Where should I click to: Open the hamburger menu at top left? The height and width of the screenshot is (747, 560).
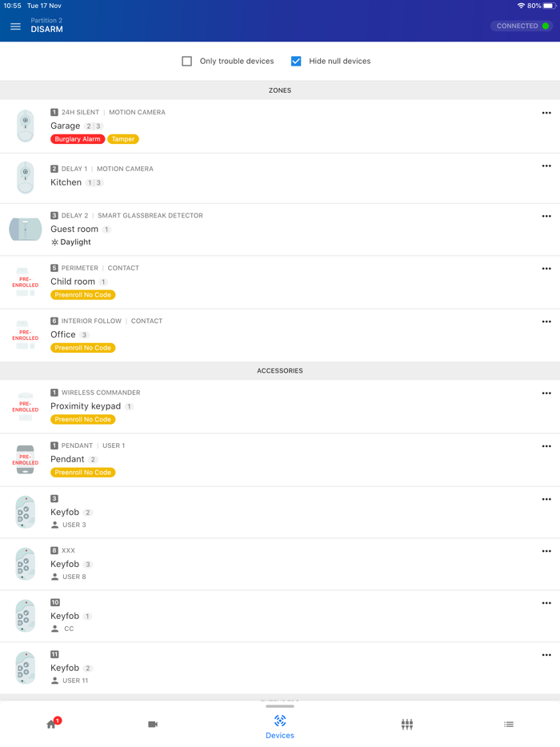pos(15,25)
